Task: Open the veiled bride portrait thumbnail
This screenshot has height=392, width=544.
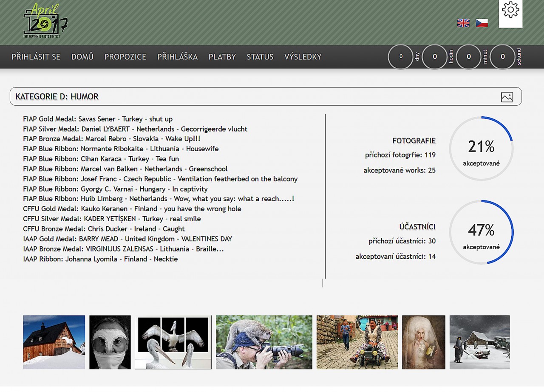Action: (424, 342)
